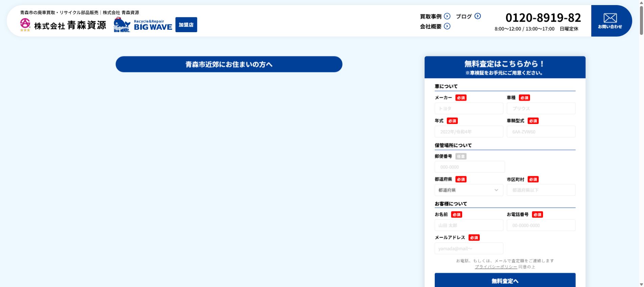Click the 保管場所について section heading
The image size is (644, 287).
[453, 145]
